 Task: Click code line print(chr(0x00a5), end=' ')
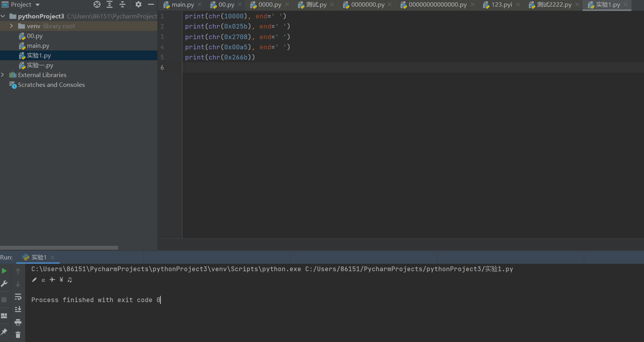pos(237,47)
